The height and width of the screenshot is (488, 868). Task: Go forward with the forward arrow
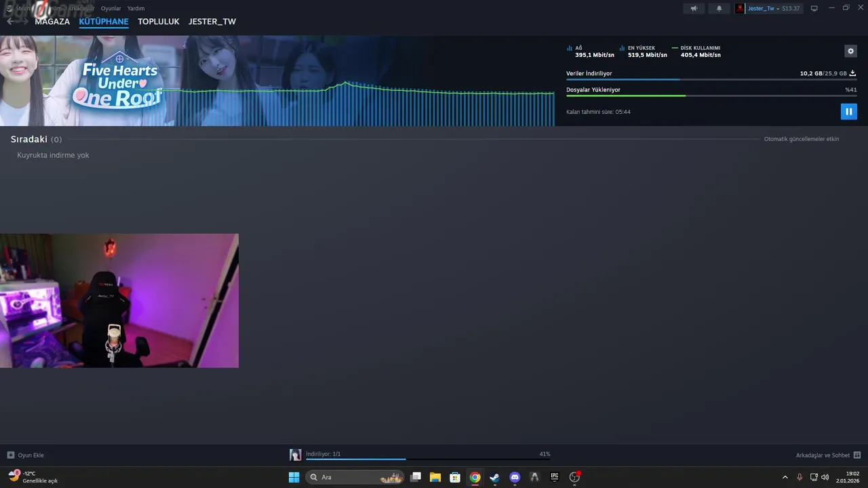pos(24,22)
